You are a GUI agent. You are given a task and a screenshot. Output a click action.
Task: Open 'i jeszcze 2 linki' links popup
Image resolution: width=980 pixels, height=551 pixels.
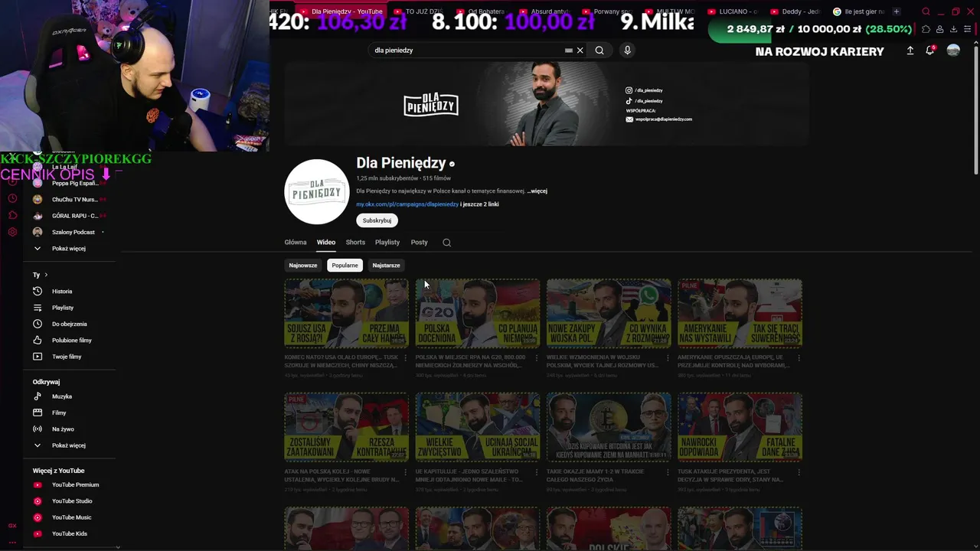click(x=480, y=204)
